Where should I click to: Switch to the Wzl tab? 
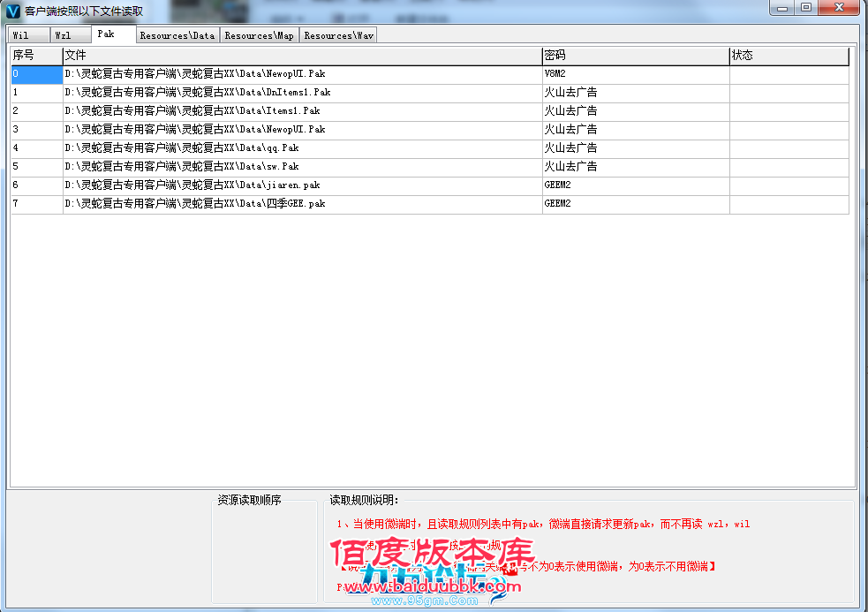click(70, 35)
